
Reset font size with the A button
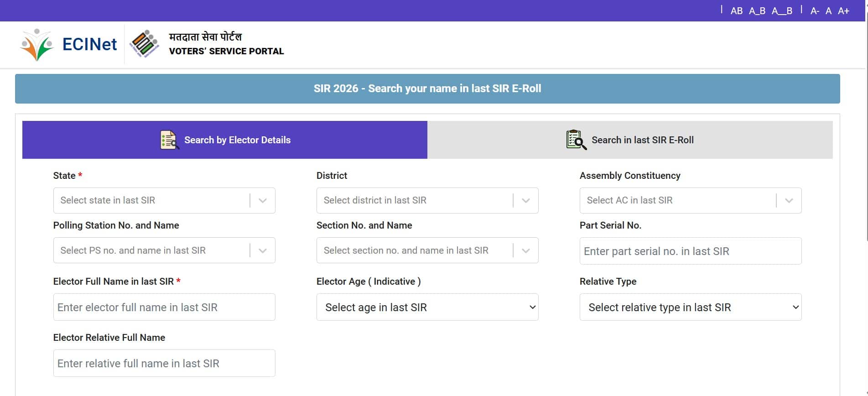828,11
